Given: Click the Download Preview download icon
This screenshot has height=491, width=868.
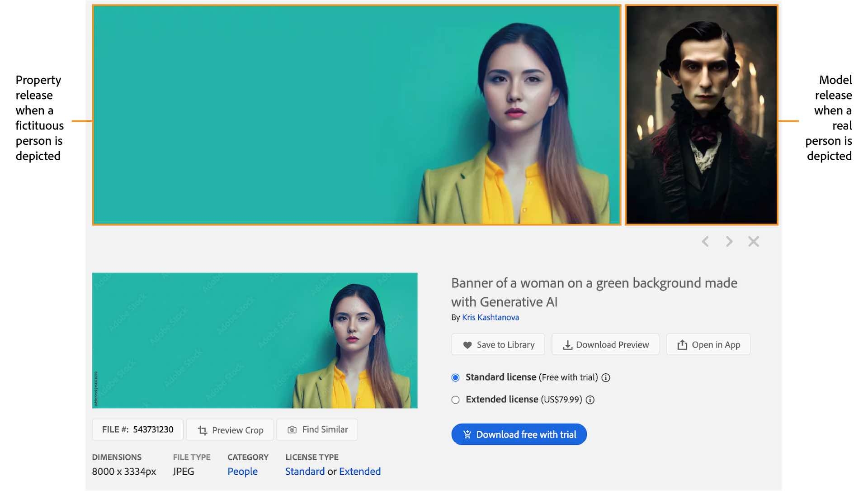Looking at the screenshot, I should pos(567,344).
